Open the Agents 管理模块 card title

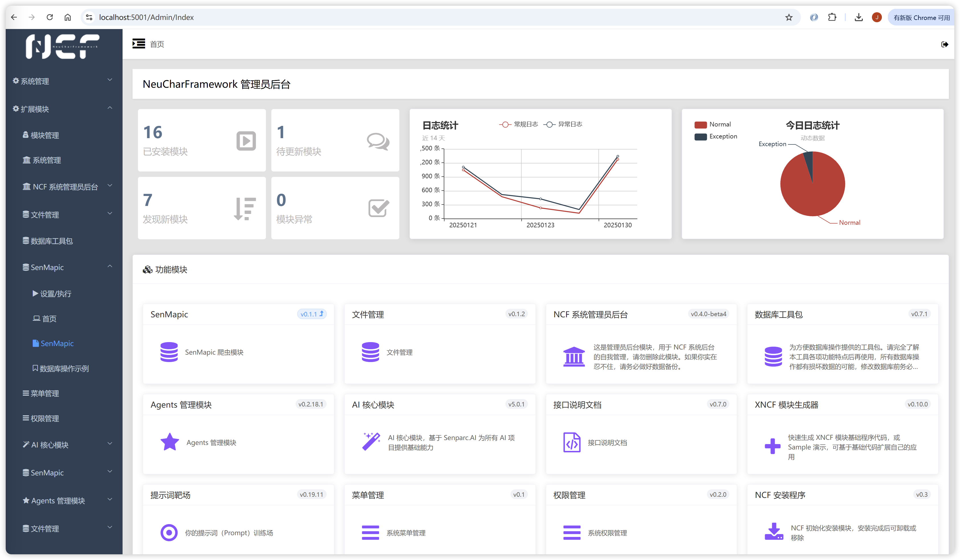point(181,405)
